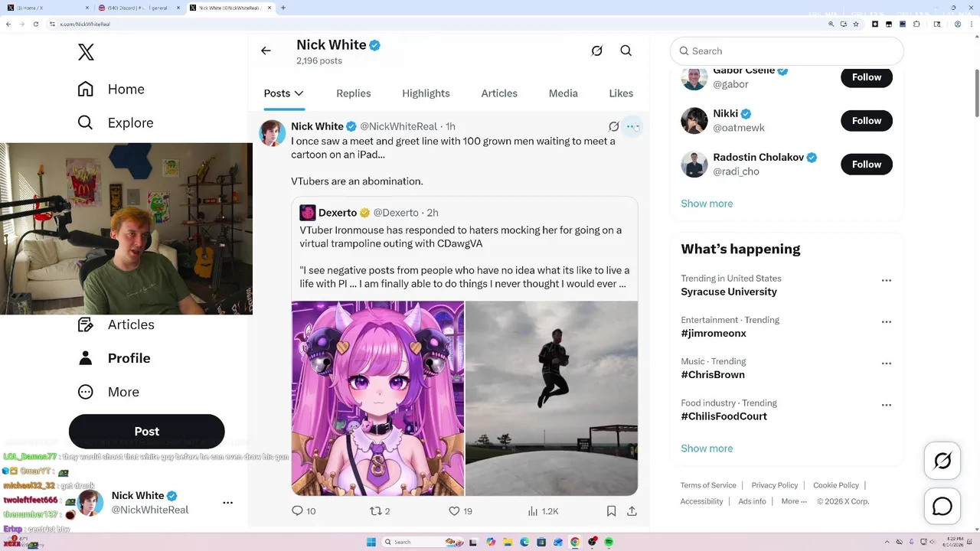
Task: Switch to the Highlights tab
Action: (426, 93)
